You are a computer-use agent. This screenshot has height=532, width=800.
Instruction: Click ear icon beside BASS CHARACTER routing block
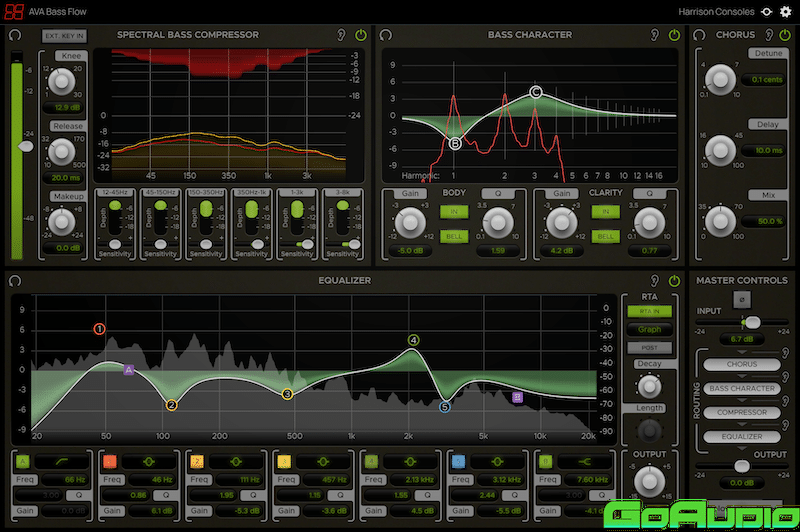[x=786, y=377]
